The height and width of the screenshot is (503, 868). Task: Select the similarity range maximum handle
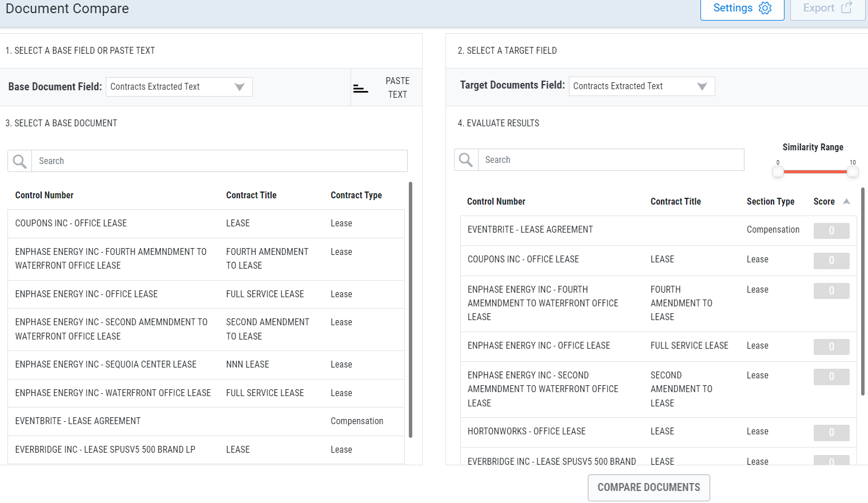(x=853, y=171)
